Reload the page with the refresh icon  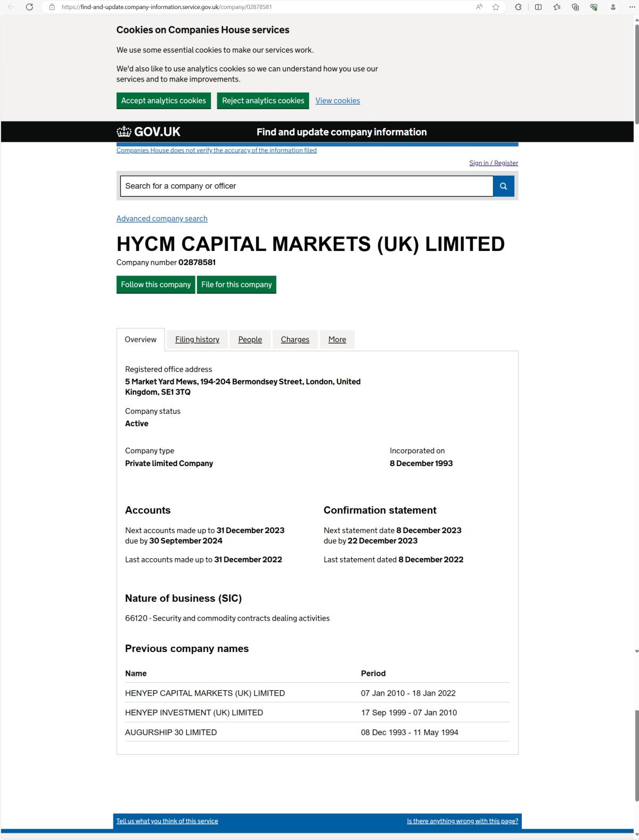pos(29,7)
